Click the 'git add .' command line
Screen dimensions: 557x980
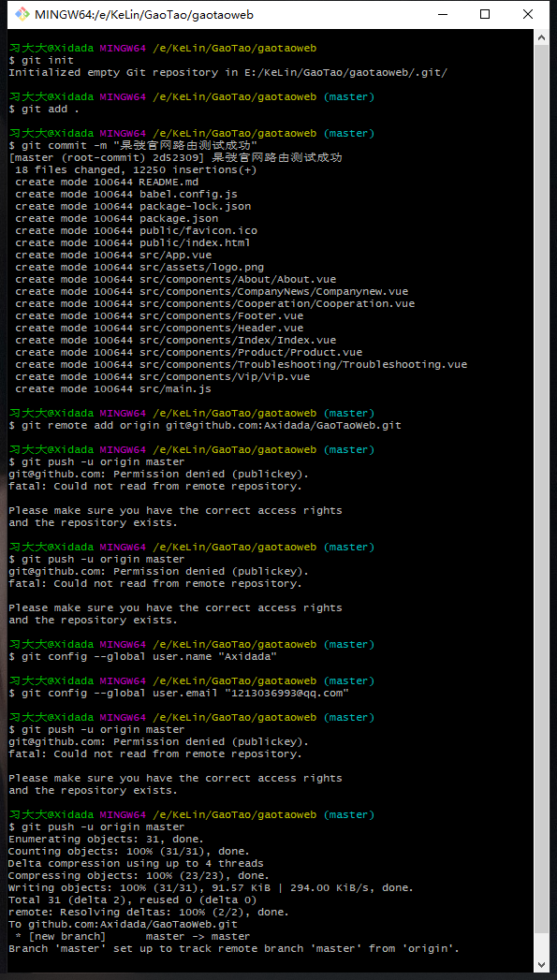coord(44,109)
